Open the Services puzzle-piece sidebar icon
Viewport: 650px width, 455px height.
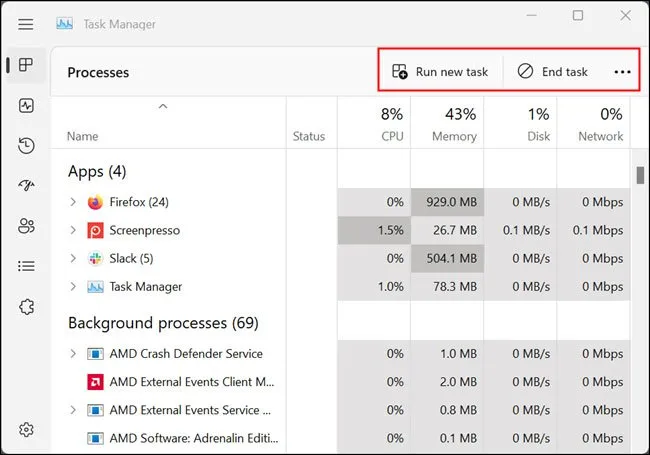coord(26,306)
